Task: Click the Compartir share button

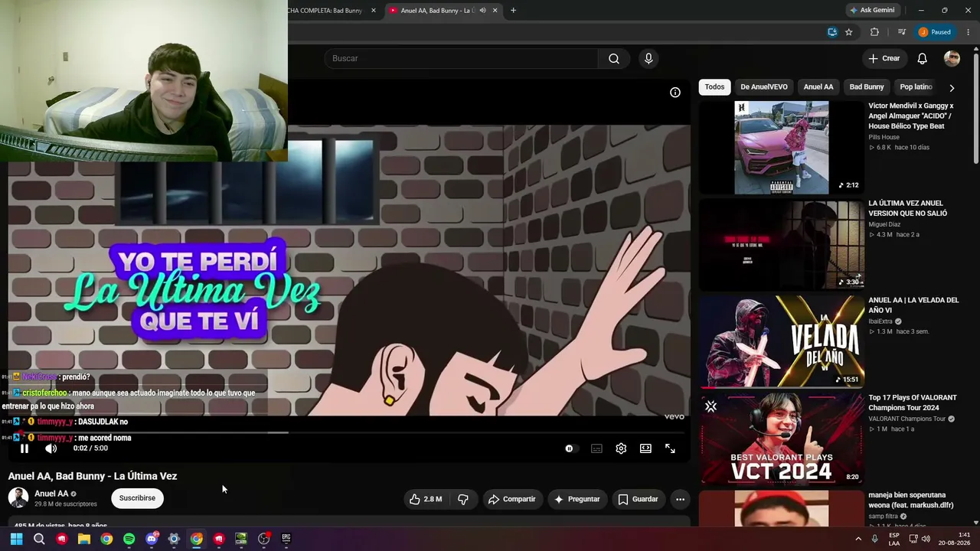Action: tap(512, 499)
